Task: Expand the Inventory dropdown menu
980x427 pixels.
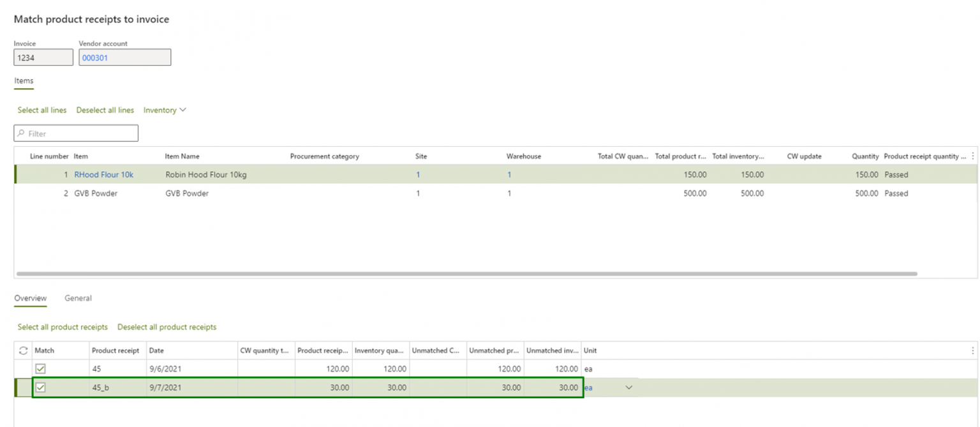Action: tap(165, 110)
